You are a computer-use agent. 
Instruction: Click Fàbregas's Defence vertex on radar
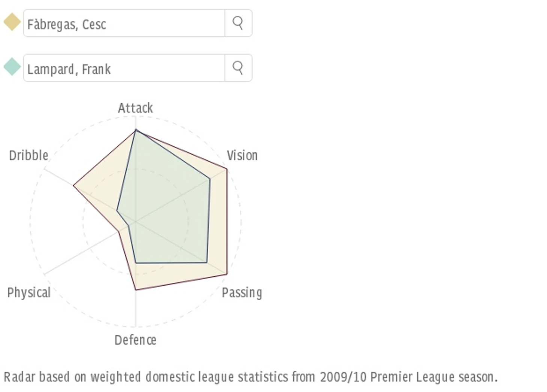pos(136,290)
